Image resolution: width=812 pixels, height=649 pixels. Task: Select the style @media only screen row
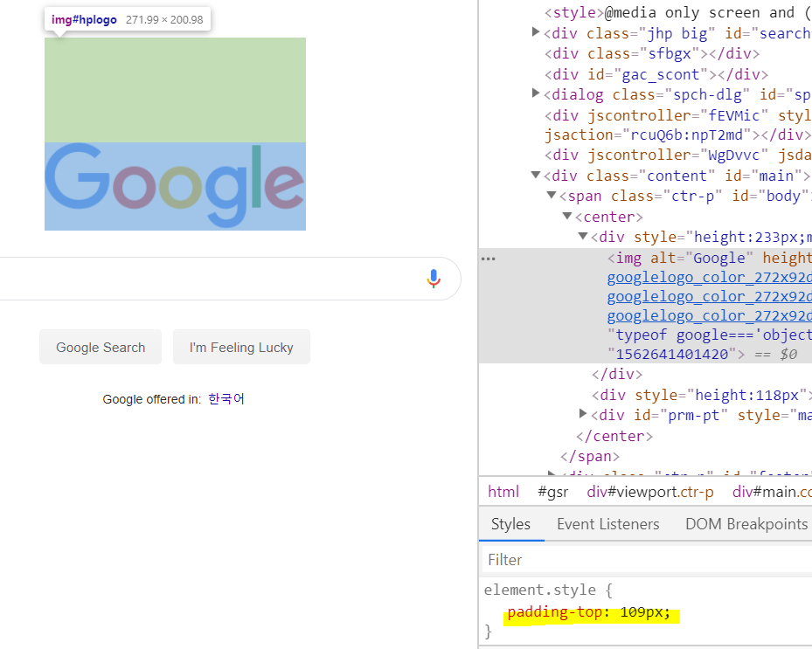pos(678,12)
